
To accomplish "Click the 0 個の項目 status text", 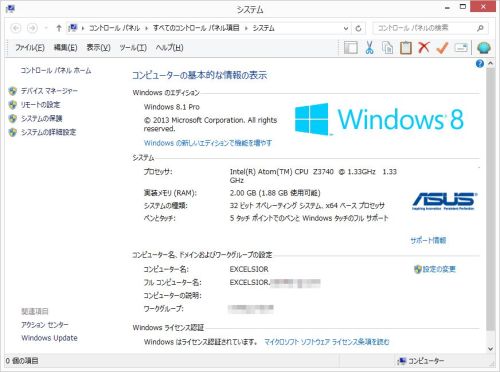I will 22,361.
